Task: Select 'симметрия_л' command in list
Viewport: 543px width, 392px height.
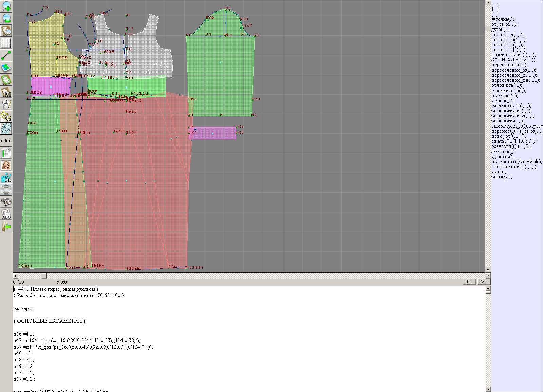Action: [x=516, y=126]
